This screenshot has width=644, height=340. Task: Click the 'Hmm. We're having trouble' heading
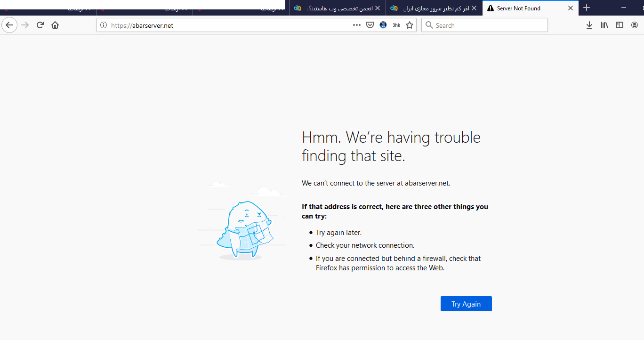coord(391,146)
